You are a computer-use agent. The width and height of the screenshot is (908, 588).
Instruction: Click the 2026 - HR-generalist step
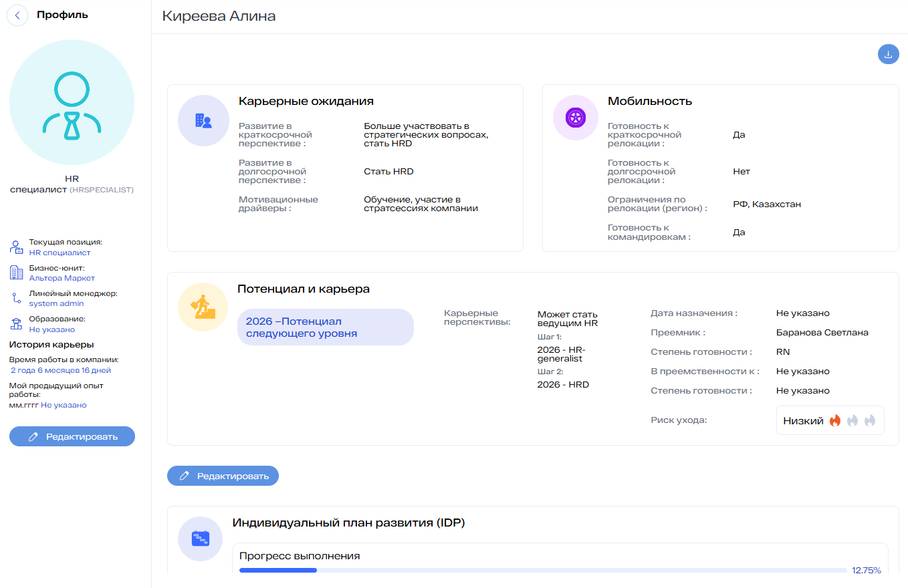(561, 354)
